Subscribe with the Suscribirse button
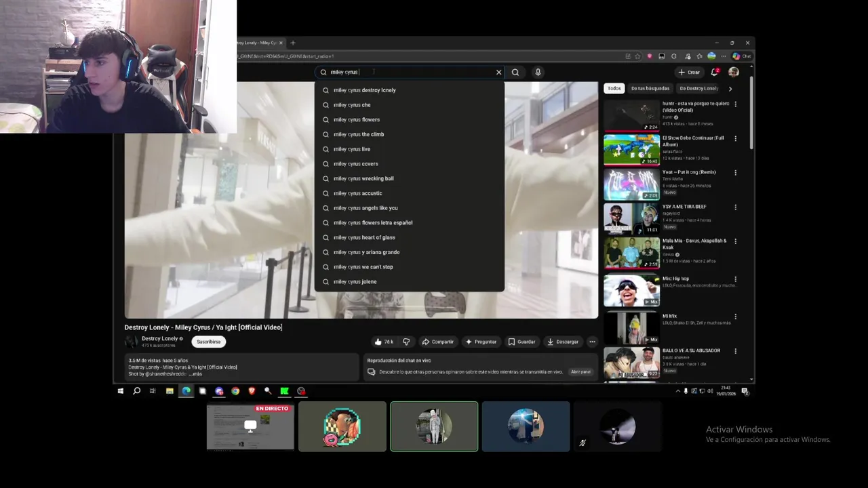This screenshot has height=488, width=868. coord(208,342)
